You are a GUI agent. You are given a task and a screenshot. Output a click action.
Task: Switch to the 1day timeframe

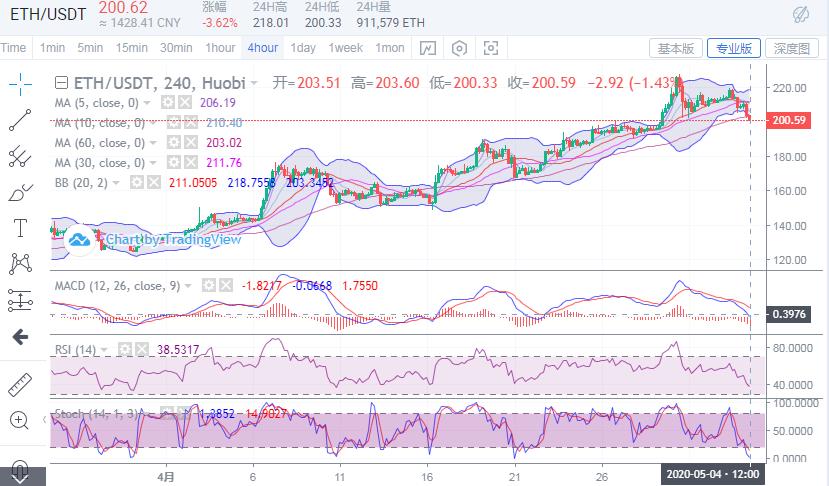click(302, 48)
